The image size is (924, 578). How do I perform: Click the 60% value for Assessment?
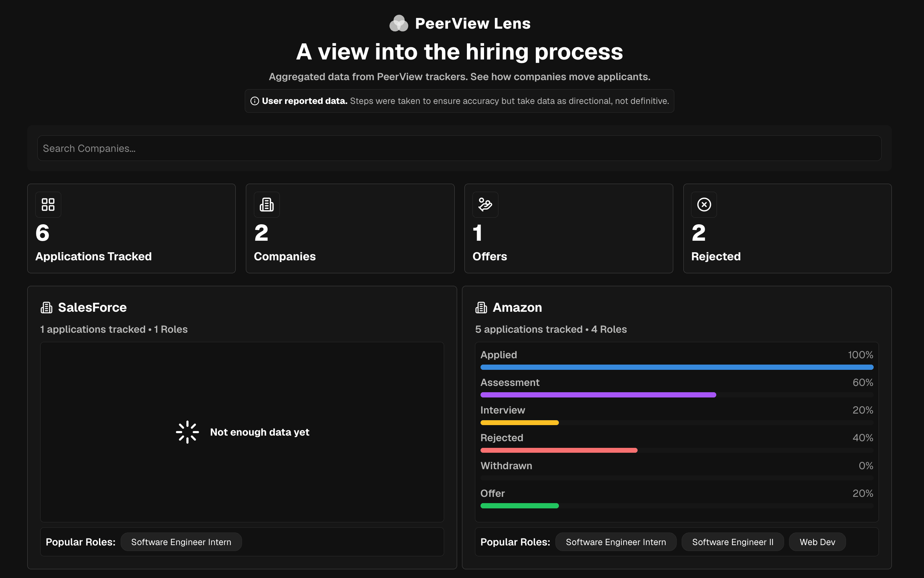tap(862, 382)
